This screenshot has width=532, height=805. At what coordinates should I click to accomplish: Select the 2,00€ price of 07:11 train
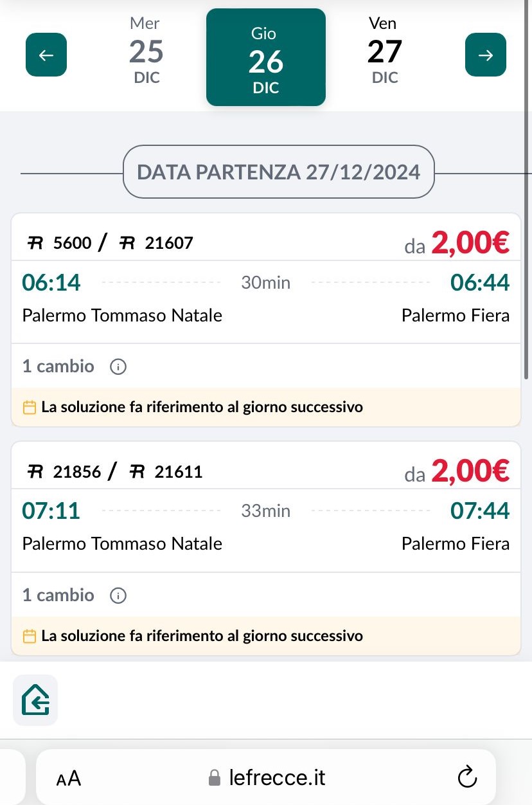[470, 472]
